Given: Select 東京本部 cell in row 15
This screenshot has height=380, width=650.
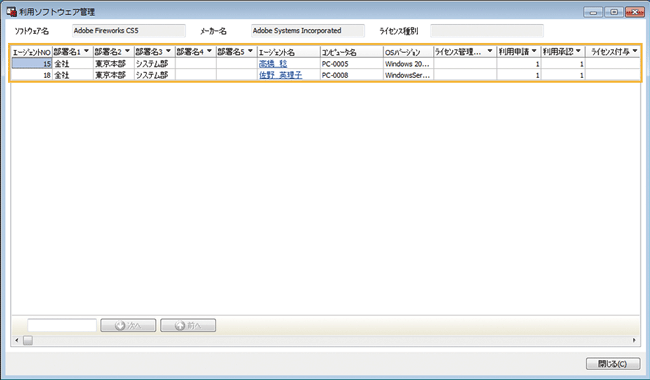Looking at the screenshot, I should (114, 63).
